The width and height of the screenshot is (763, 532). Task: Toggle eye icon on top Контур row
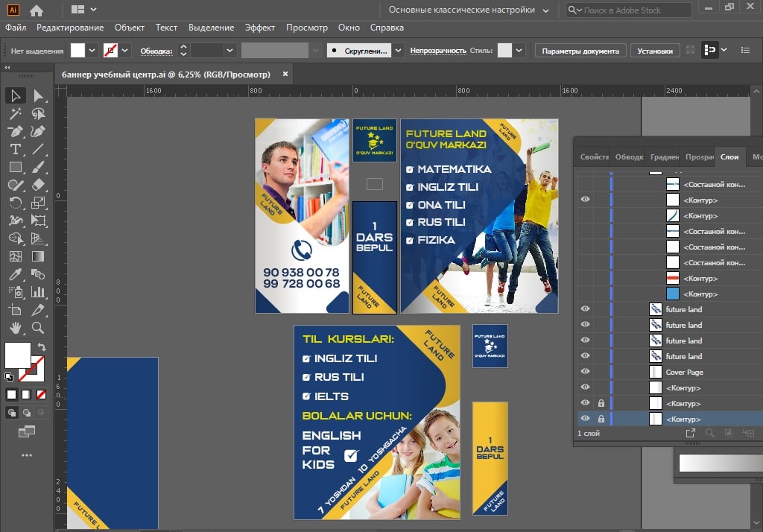[585, 199]
